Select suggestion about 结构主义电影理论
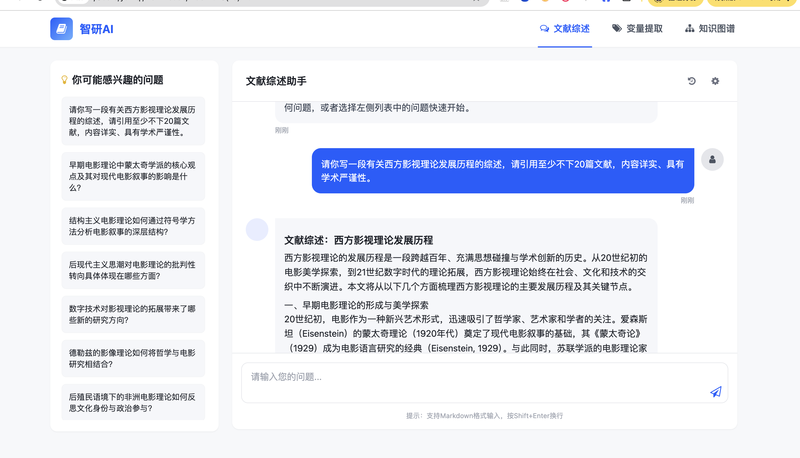 (133, 226)
